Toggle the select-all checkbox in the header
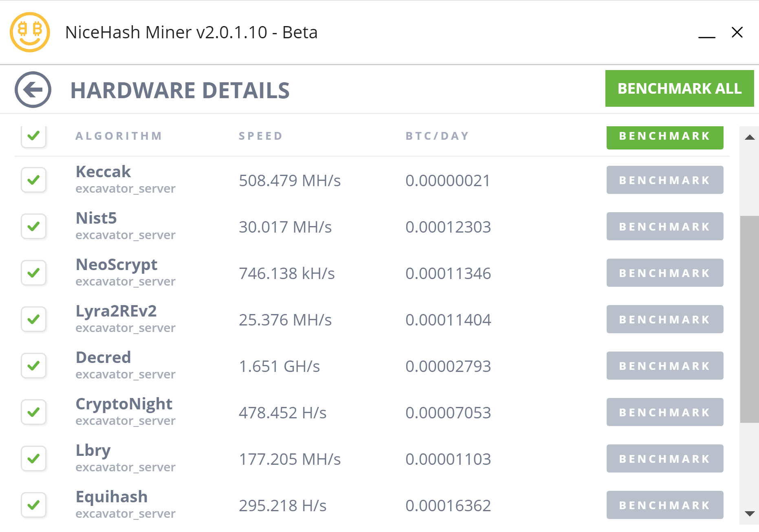The image size is (759, 532). [34, 137]
